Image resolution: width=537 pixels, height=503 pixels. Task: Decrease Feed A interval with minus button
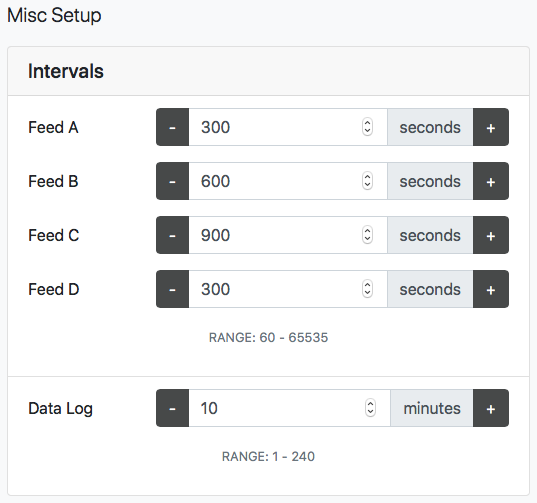coord(173,127)
